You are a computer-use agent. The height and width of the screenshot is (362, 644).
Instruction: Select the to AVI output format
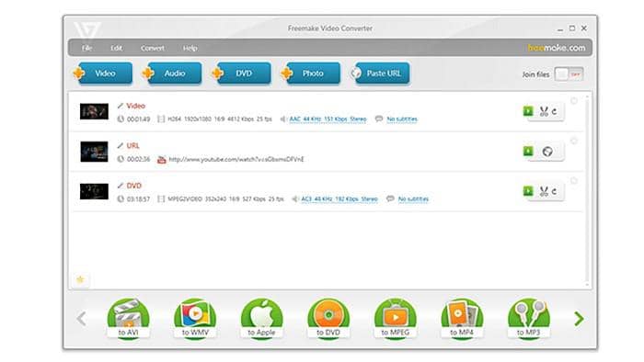pos(128,318)
